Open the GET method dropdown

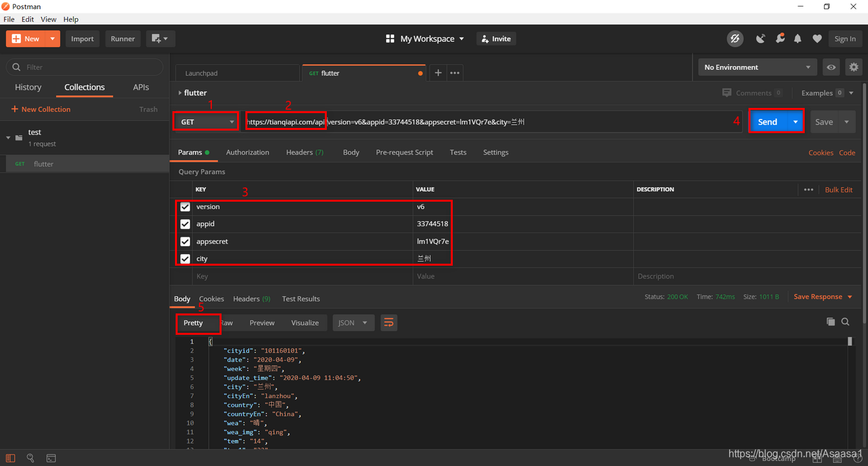coord(206,122)
